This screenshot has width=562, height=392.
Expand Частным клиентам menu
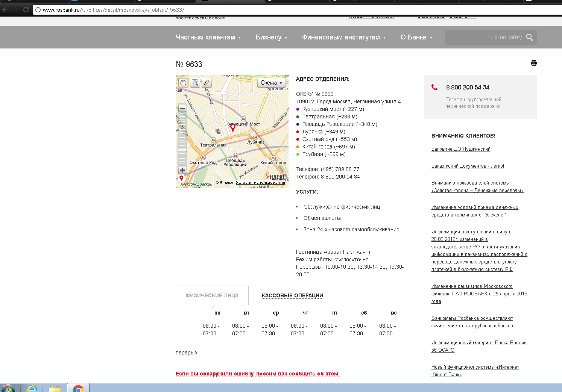(x=208, y=37)
